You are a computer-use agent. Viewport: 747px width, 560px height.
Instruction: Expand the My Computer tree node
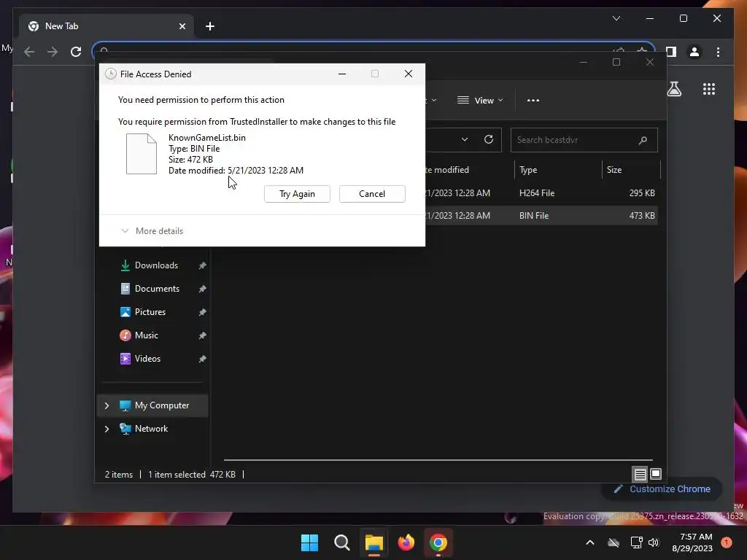(x=107, y=405)
